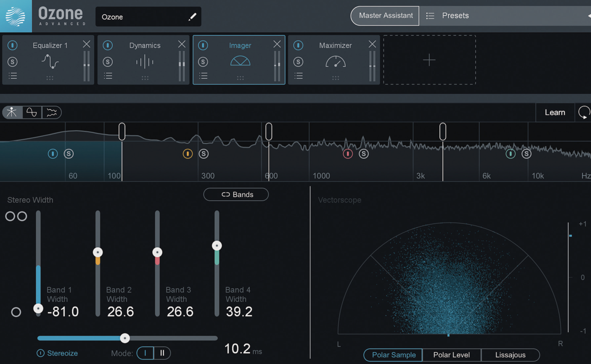Click the Learn crossover button
Viewport: 591px width, 364px height.
point(555,113)
